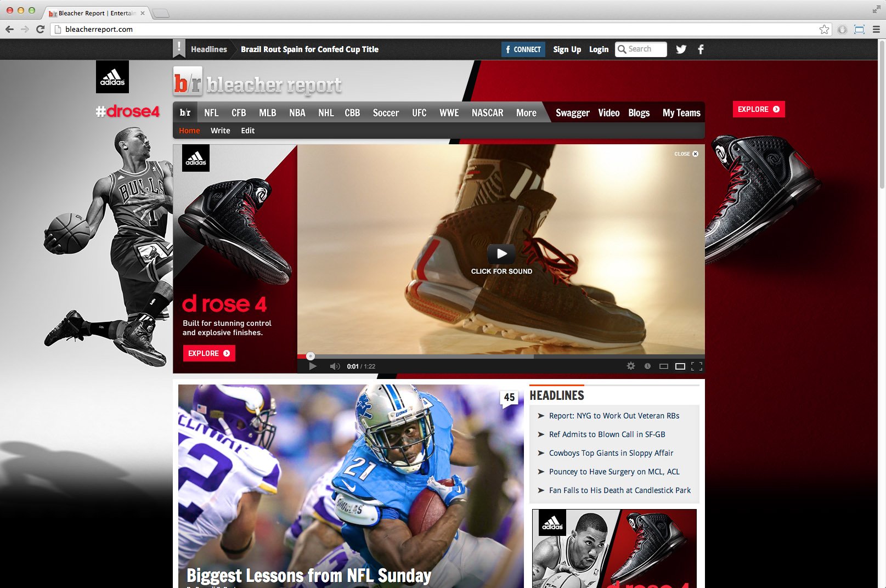Viewport: 886px width, 588px height.
Task: Open the Swagger section
Action: tap(572, 112)
